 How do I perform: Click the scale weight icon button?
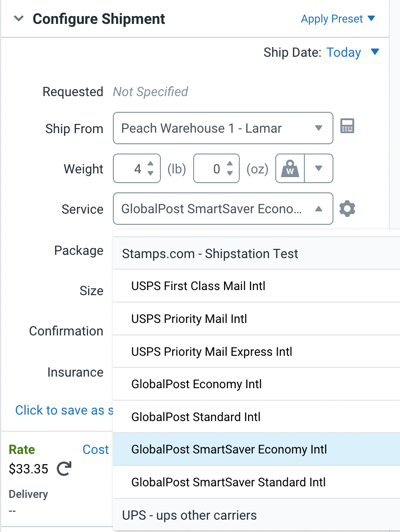pyautogui.click(x=290, y=168)
